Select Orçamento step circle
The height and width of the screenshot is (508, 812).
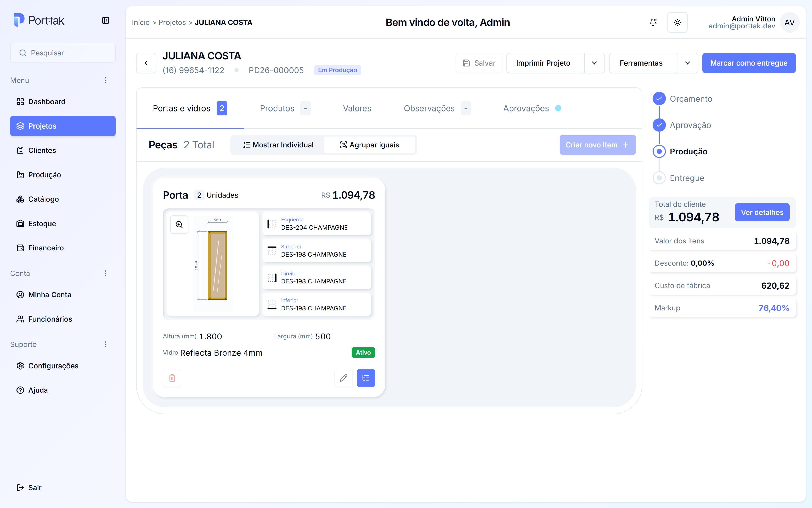659,99
